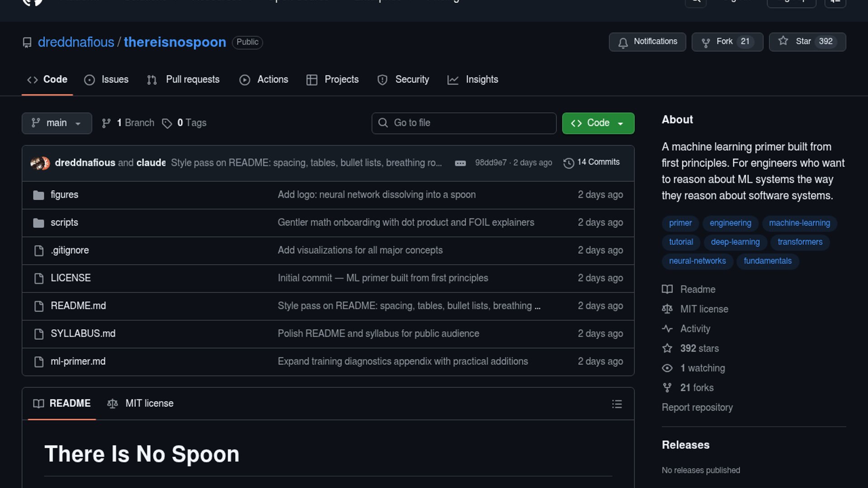868x488 pixels.
Task: Click the Fork icon button
Action: click(705, 42)
